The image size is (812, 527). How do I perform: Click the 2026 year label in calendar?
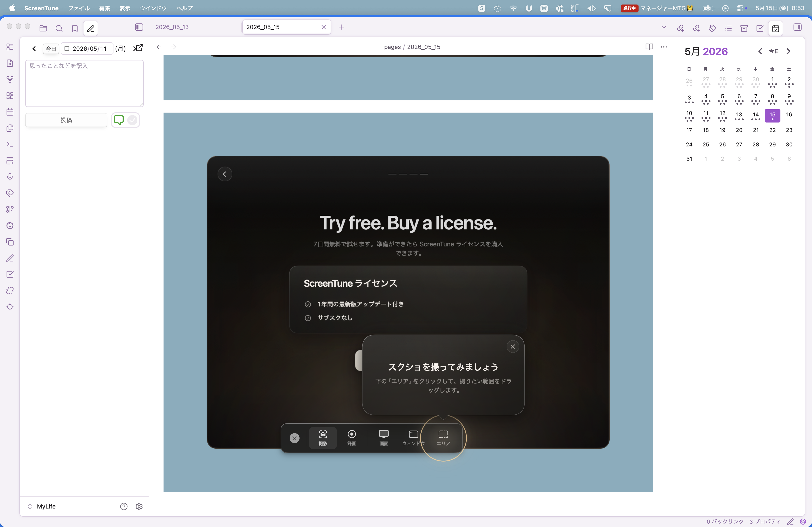[715, 51]
